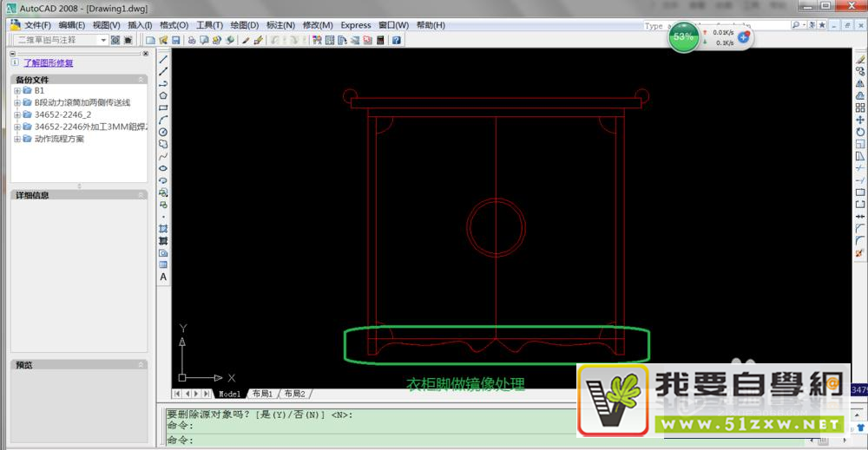Select the Table tool
The height and width of the screenshot is (450, 868).
click(x=163, y=264)
